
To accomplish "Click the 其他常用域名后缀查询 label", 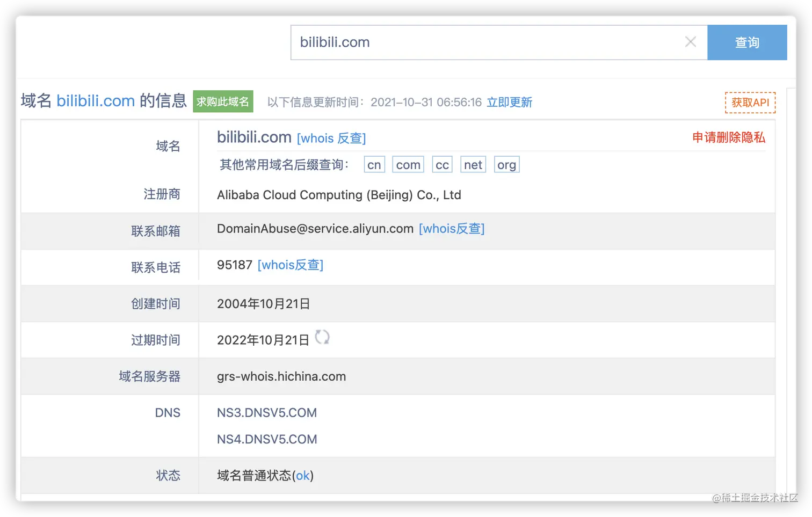I will point(284,165).
